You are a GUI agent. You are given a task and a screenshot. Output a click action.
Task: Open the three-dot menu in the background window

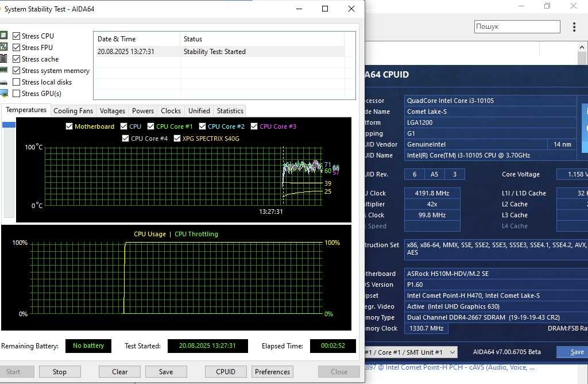pos(574,26)
